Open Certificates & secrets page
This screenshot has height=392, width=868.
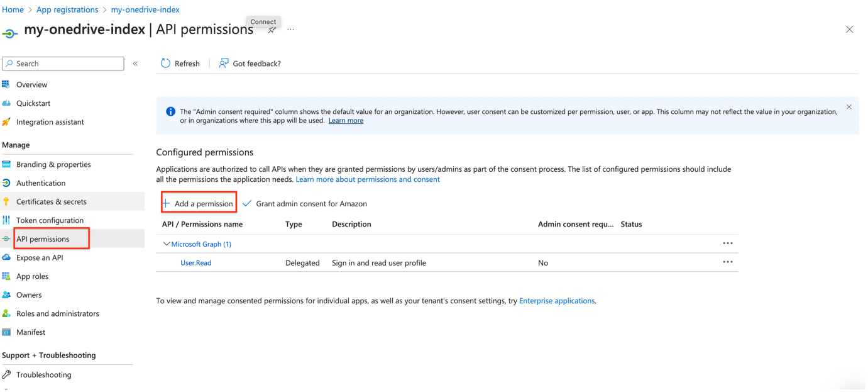coord(52,202)
